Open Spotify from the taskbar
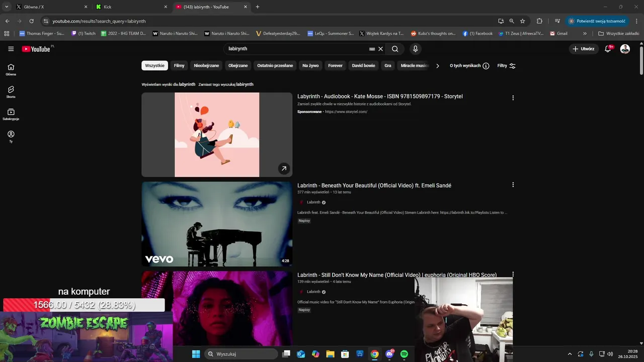This screenshot has width=644, height=362. click(404, 354)
